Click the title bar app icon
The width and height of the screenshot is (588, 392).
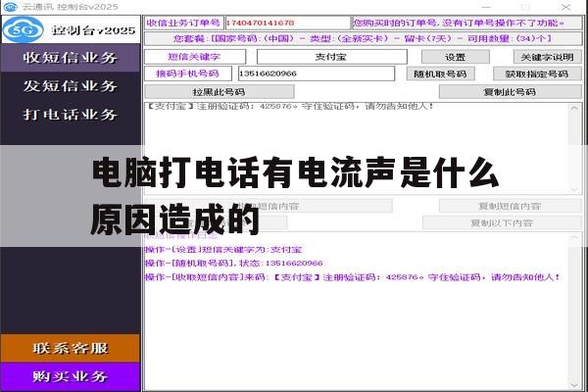click(10, 7)
